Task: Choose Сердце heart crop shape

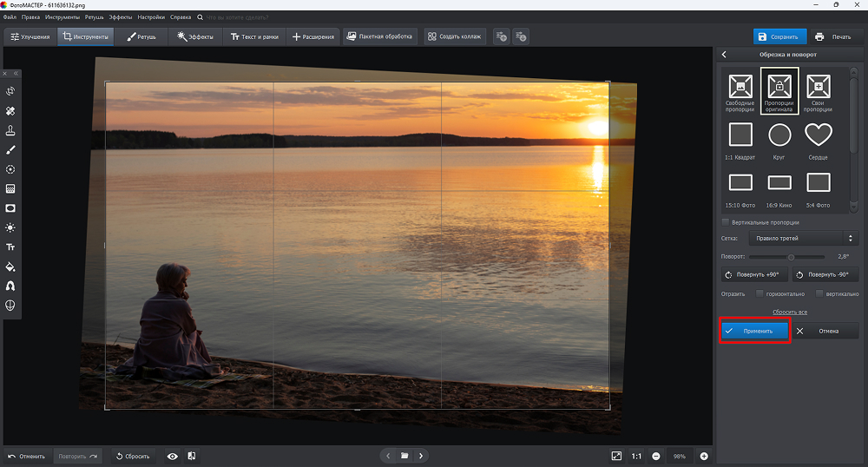Action: 819,141
